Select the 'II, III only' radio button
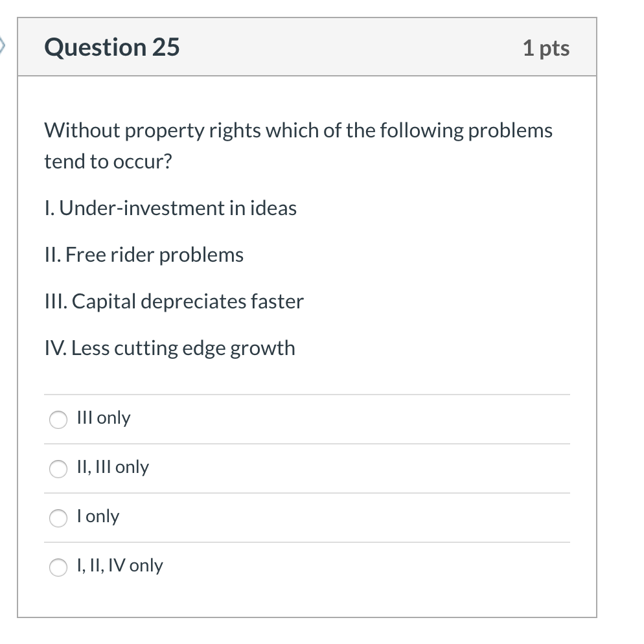Viewport: 644px width, 644px height. coord(58,469)
